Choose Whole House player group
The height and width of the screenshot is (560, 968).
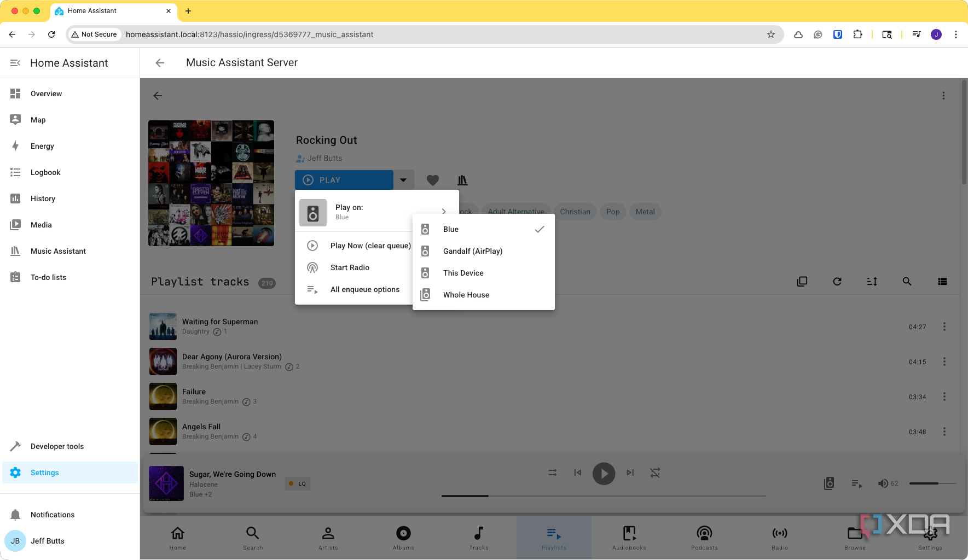[484, 295]
